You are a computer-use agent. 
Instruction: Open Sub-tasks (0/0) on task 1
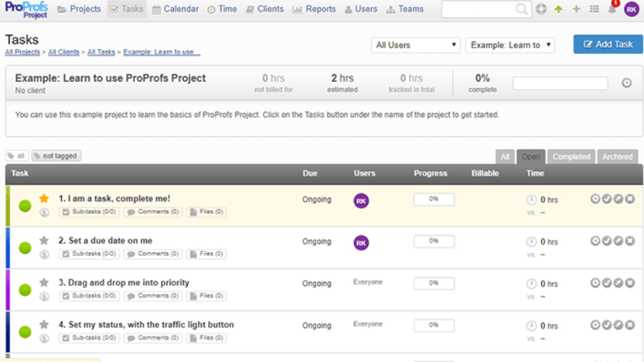click(89, 212)
